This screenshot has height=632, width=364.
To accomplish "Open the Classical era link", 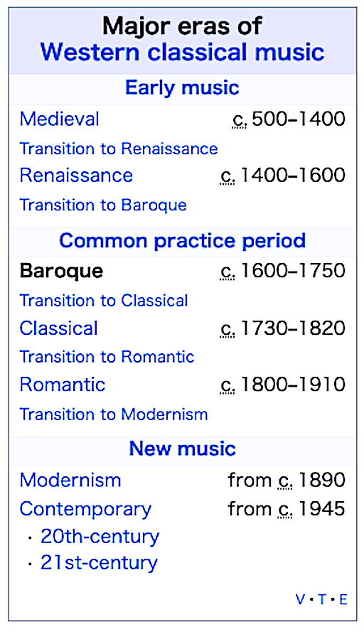I will tap(59, 328).
